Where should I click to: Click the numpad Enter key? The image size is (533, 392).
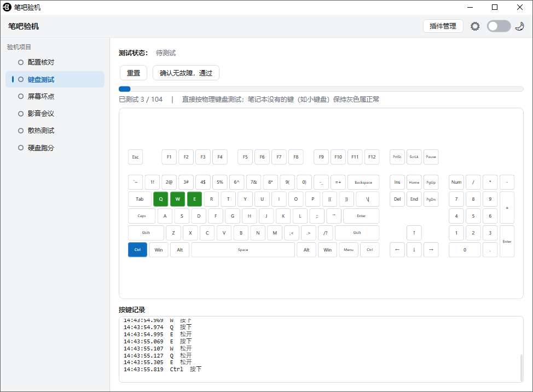[507, 241]
